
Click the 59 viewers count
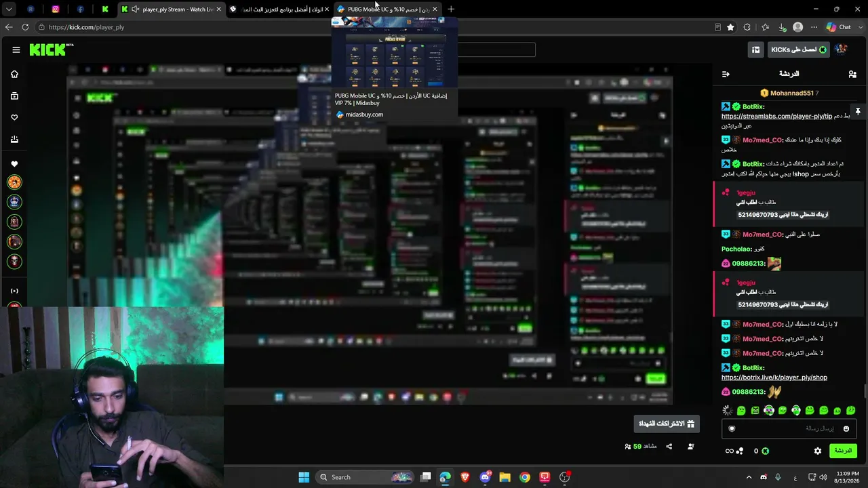click(x=641, y=447)
